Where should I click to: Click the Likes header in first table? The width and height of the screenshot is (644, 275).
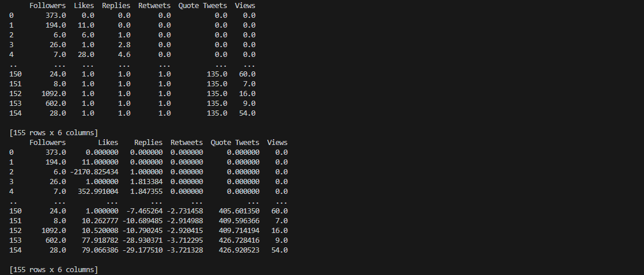click(84, 6)
